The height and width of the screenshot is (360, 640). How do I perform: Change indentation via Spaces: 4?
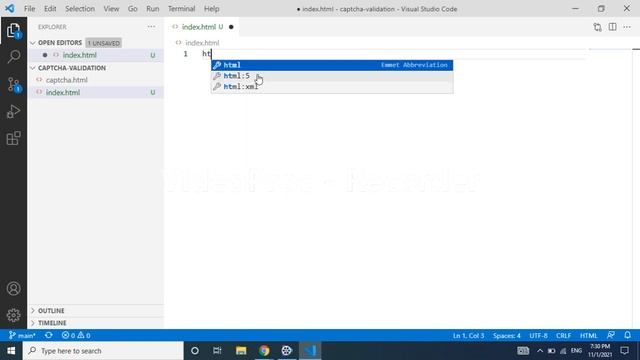tap(507, 336)
